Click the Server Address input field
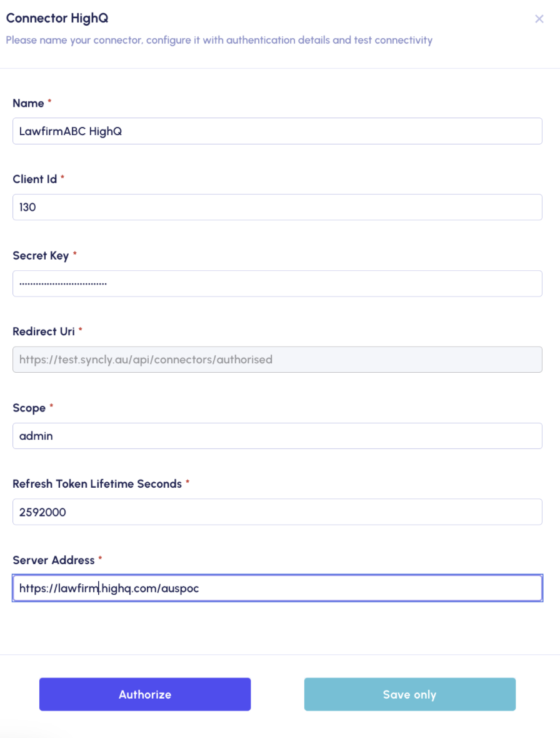The image size is (560, 738). pyautogui.click(x=277, y=588)
